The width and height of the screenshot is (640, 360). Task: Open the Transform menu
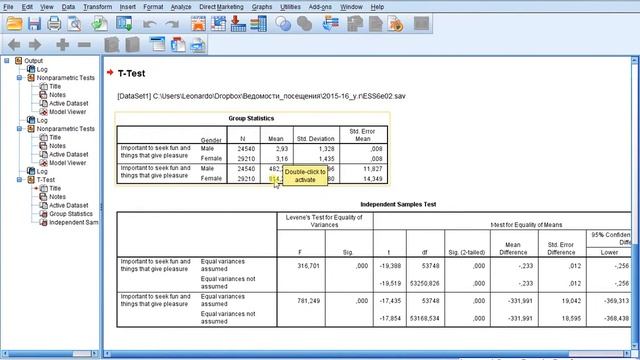[98, 7]
